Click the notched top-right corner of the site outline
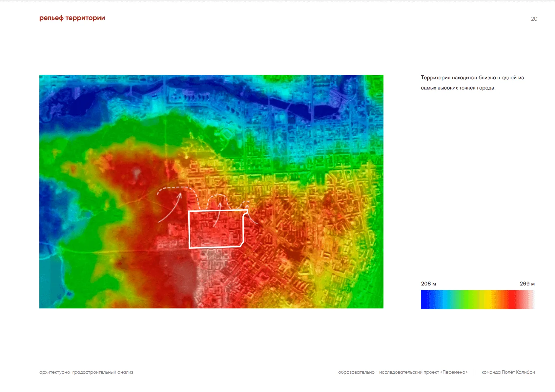Image resolution: width=555 pixels, height=392 pixels. (x=245, y=213)
